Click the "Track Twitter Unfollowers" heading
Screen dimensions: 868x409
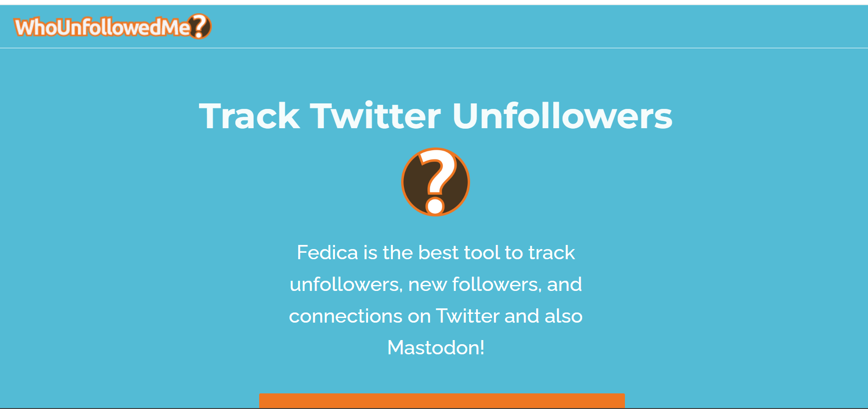(x=435, y=116)
